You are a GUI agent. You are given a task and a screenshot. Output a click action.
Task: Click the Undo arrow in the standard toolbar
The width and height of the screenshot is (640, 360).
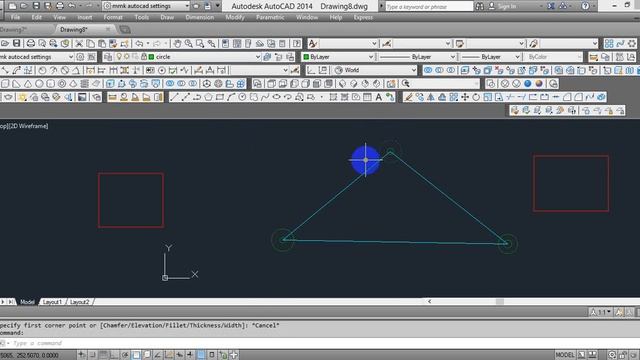[139, 43]
